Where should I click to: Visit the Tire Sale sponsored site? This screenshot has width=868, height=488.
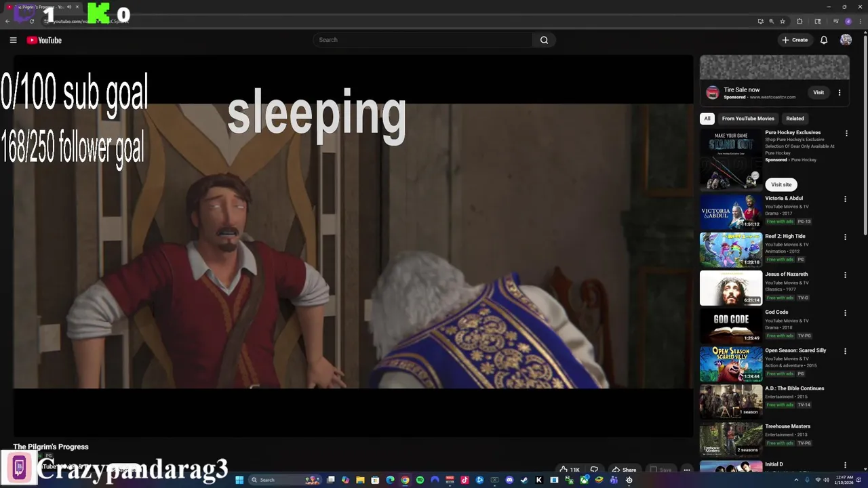point(818,93)
